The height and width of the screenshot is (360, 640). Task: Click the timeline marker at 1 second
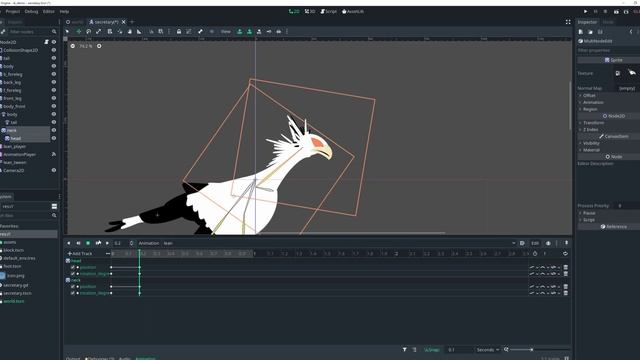click(x=254, y=253)
